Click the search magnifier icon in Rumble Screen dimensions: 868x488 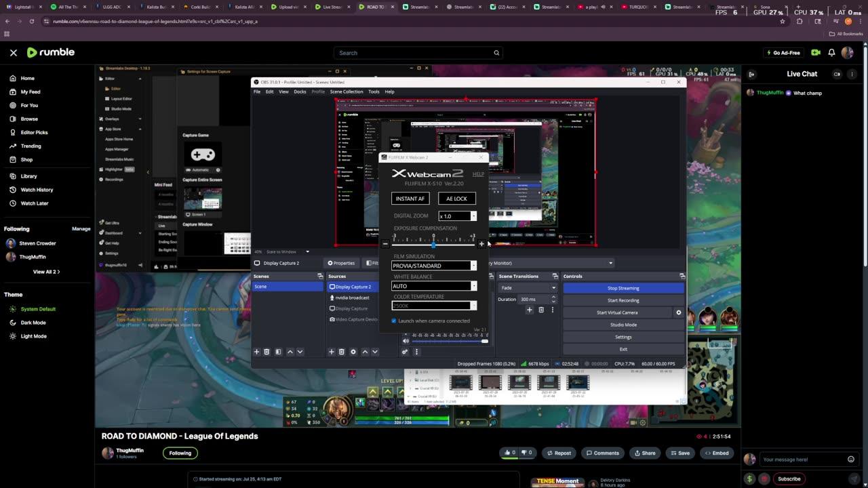point(496,53)
